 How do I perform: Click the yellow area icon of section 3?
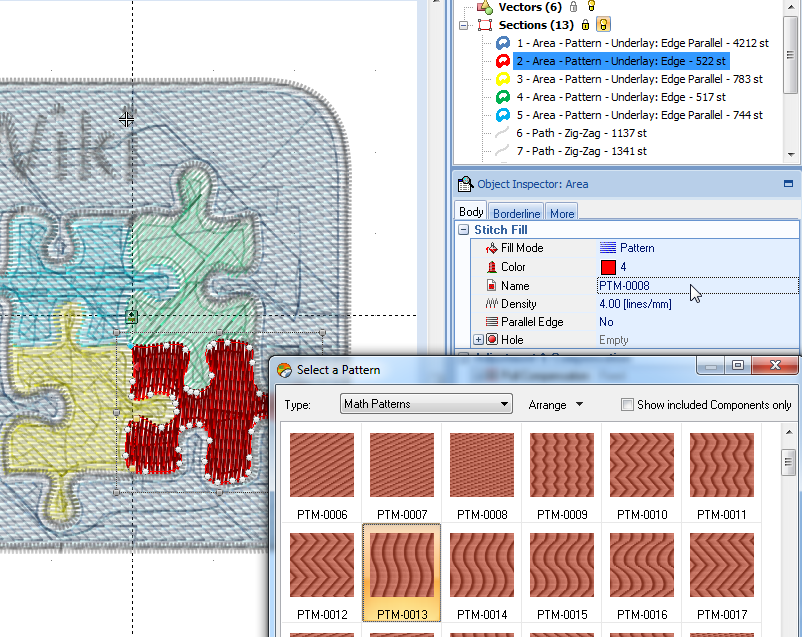(x=503, y=80)
